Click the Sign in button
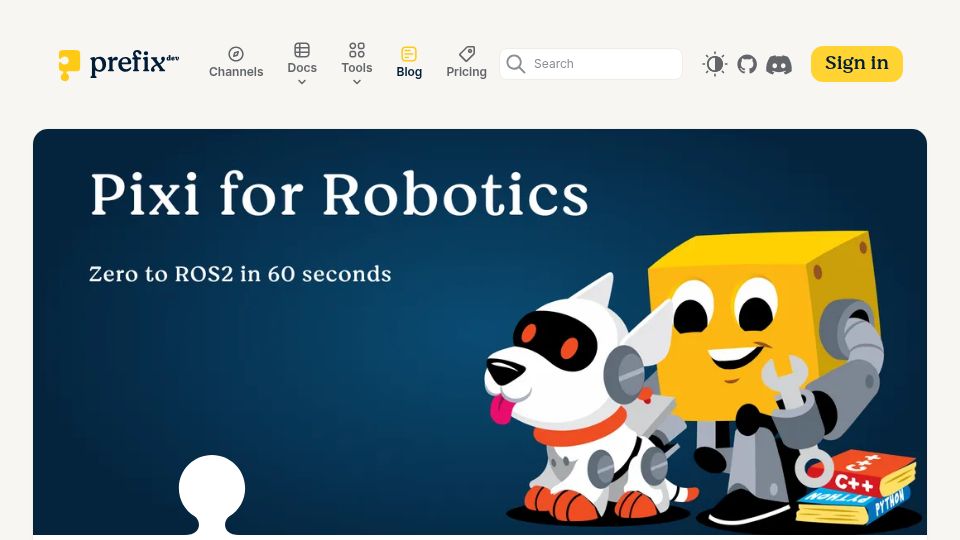 tap(857, 64)
